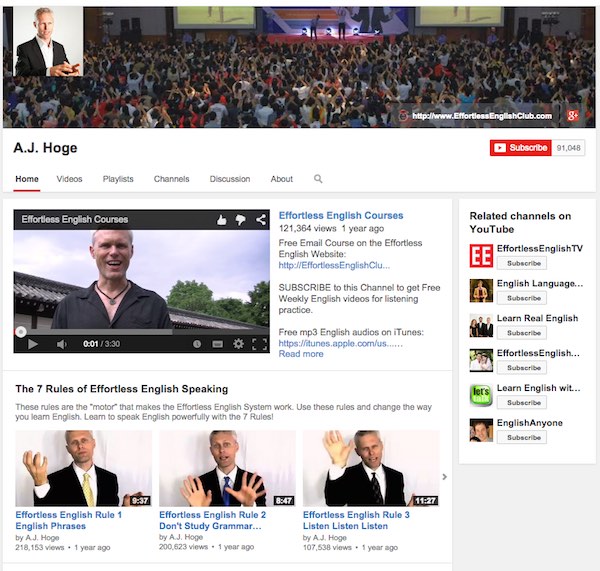Viewport: 600px width, 571px height.
Task: Open channel search magnifier icon
Action: [x=318, y=179]
